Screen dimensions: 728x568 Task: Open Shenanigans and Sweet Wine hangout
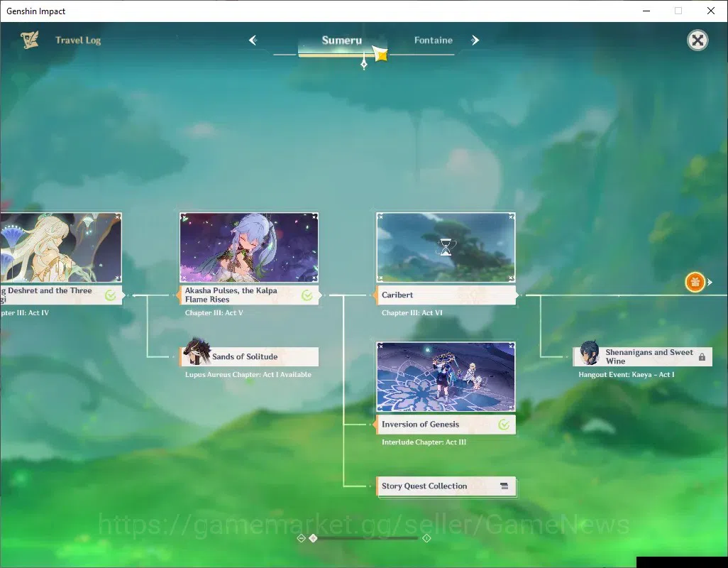[x=643, y=356]
